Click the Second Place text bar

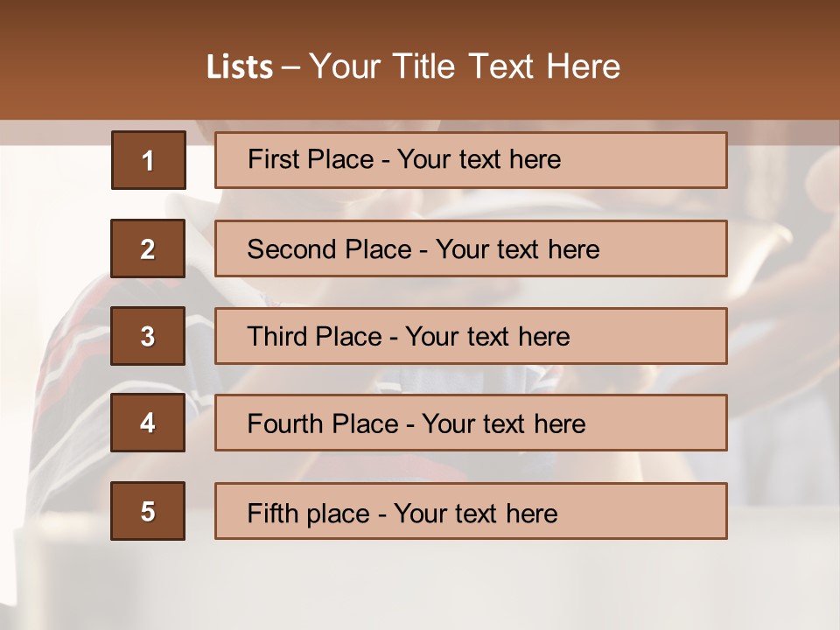coord(471,248)
